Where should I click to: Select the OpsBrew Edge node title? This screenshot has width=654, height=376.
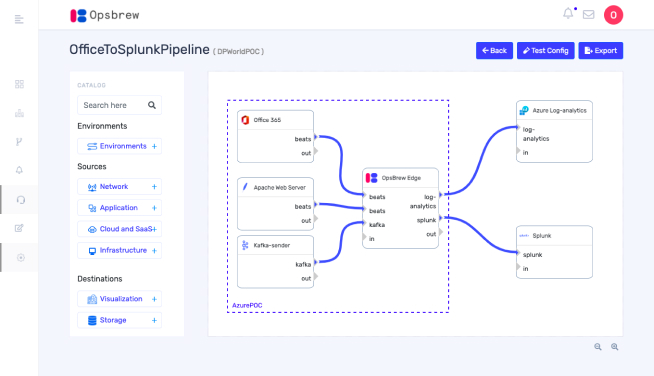(x=401, y=178)
